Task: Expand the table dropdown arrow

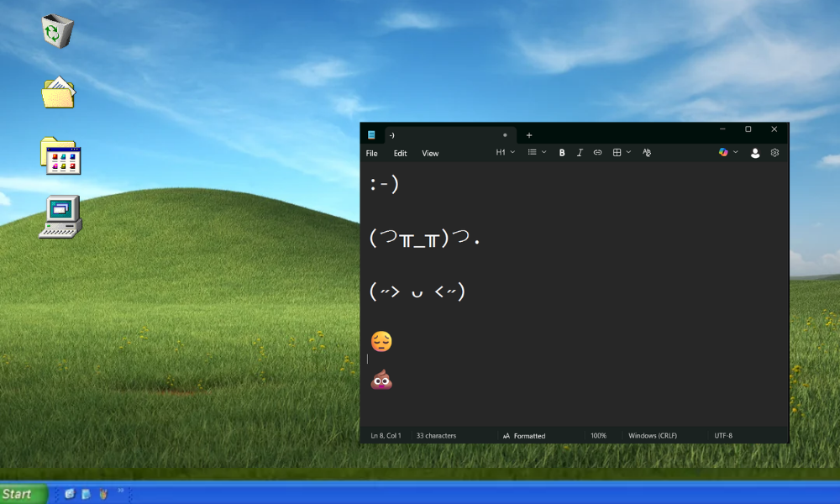Action: tap(628, 153)
